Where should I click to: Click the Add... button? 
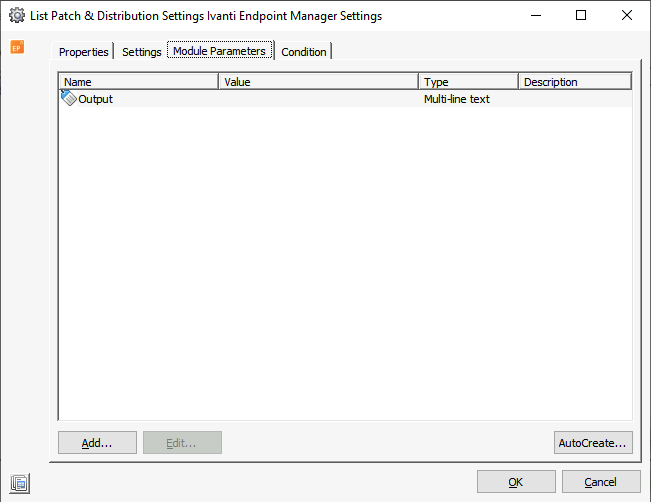click(97, 443)
